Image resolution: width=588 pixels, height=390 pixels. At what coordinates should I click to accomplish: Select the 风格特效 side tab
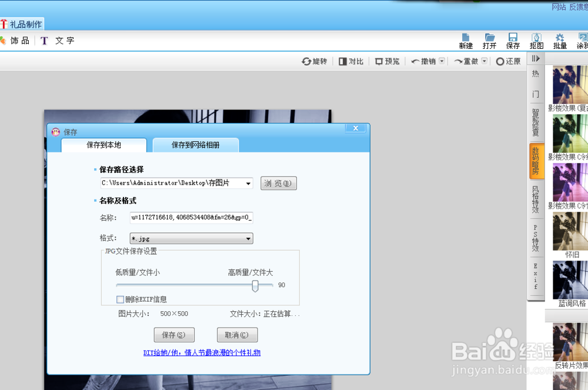pos(536,199)
